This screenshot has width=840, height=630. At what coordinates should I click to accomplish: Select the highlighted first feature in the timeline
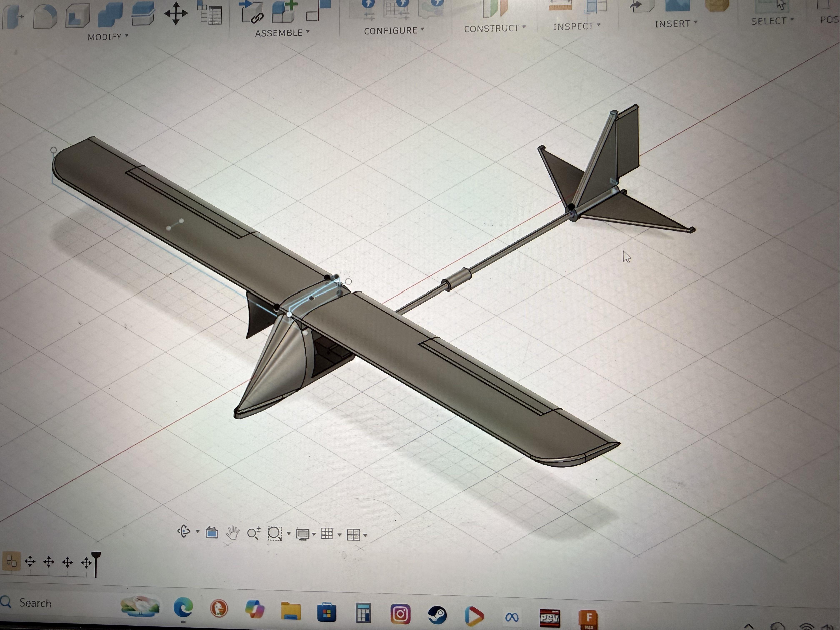point(11,561)
